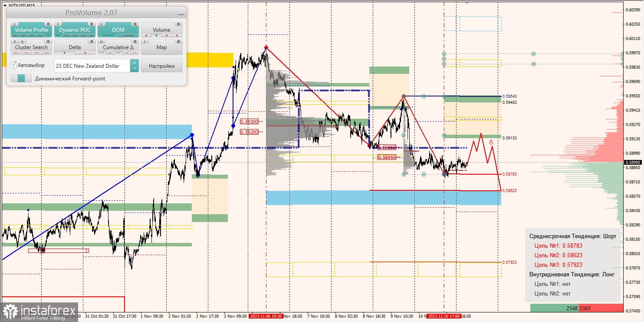Click Цель №3: 0.57923 in info panel
Screen dimensions: 644x322
(x=558, y=265)
